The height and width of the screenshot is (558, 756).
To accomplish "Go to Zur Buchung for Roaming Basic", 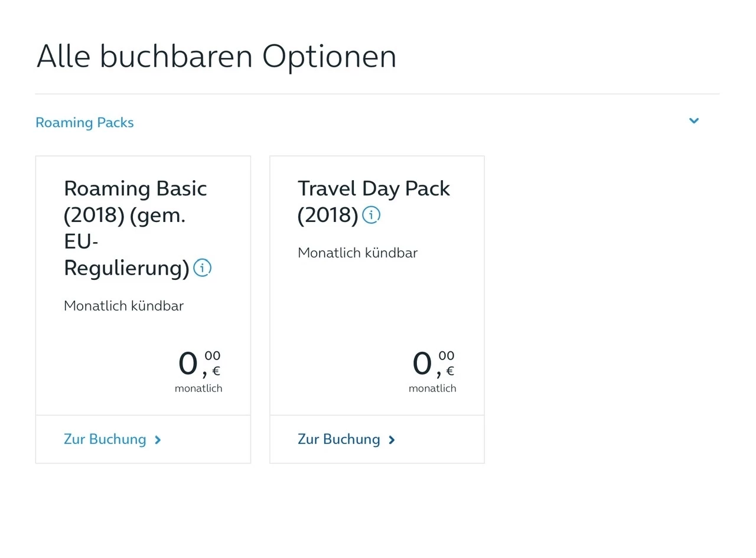I will click(x=105, y=439).
